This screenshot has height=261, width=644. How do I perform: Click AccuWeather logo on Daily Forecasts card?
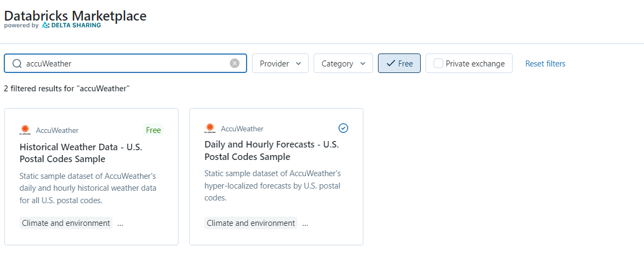210,129
